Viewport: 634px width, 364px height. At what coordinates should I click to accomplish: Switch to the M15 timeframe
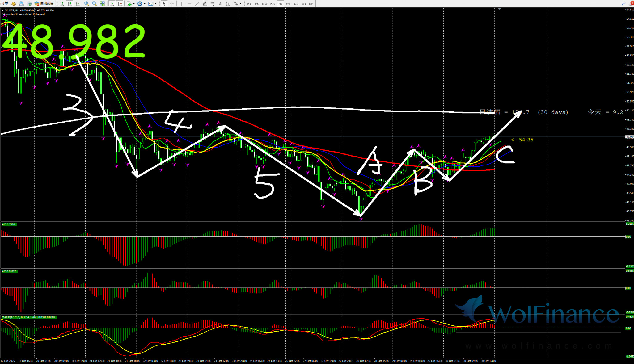pos(264,4)
